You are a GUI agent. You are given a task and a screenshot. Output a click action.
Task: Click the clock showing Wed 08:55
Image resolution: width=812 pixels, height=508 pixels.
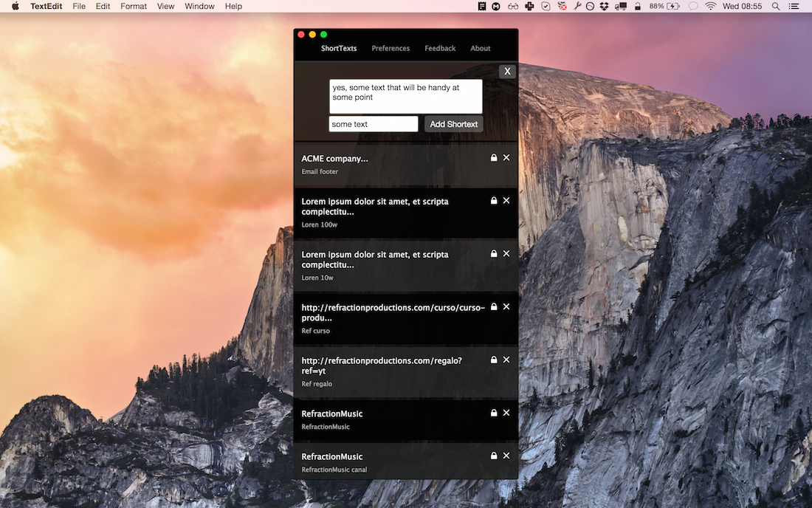click(x=742, y=6)
